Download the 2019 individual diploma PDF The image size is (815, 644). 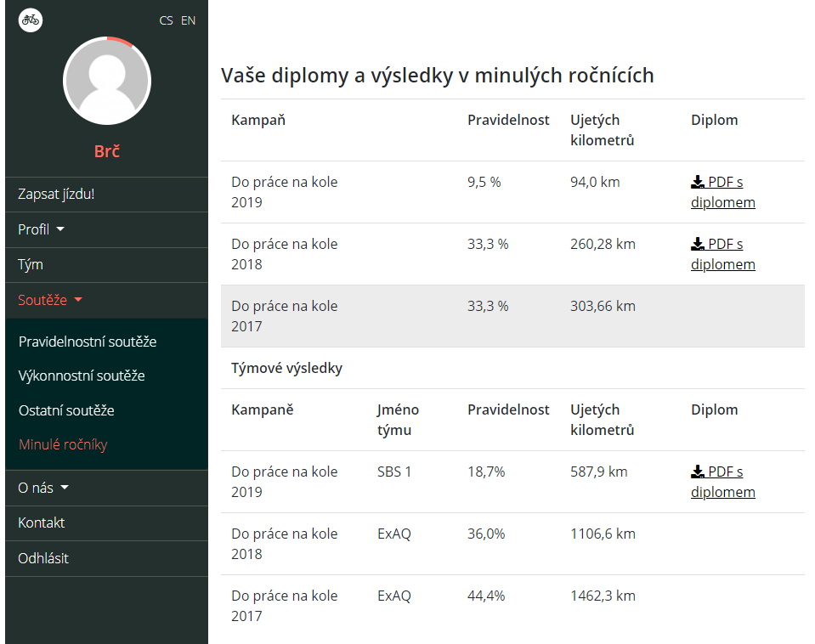click(x=722, y=192)
